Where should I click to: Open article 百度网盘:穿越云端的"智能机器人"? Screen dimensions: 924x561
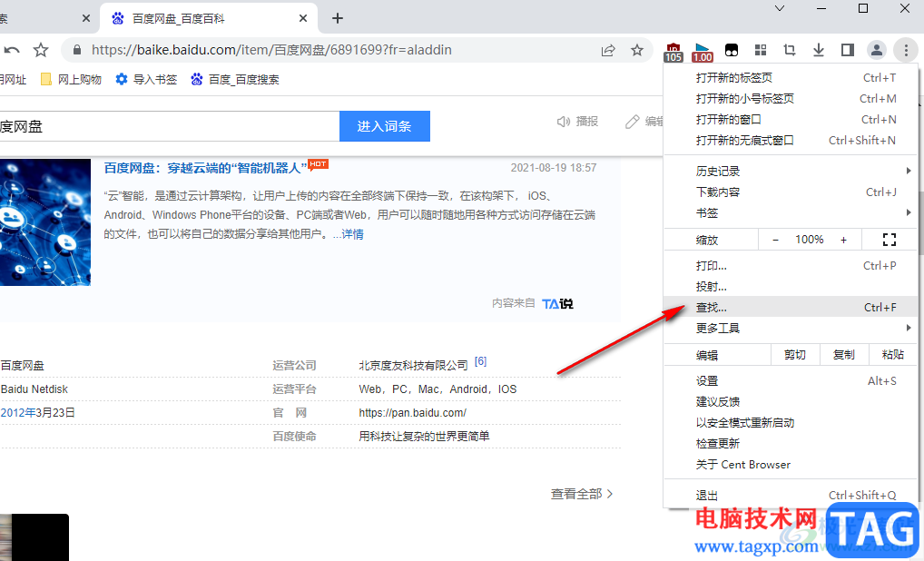click(206, 168)
